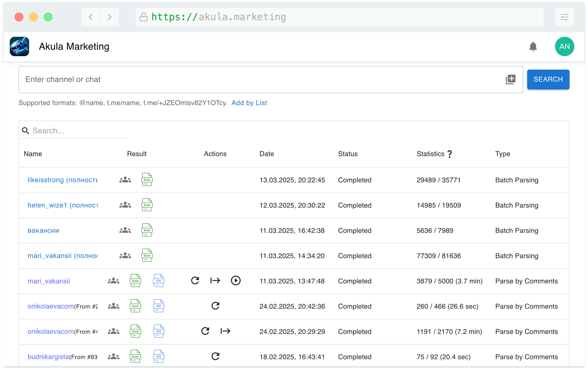The image size is (588, 368).
Task: Click the Type column header
Action: coord(503,154)
